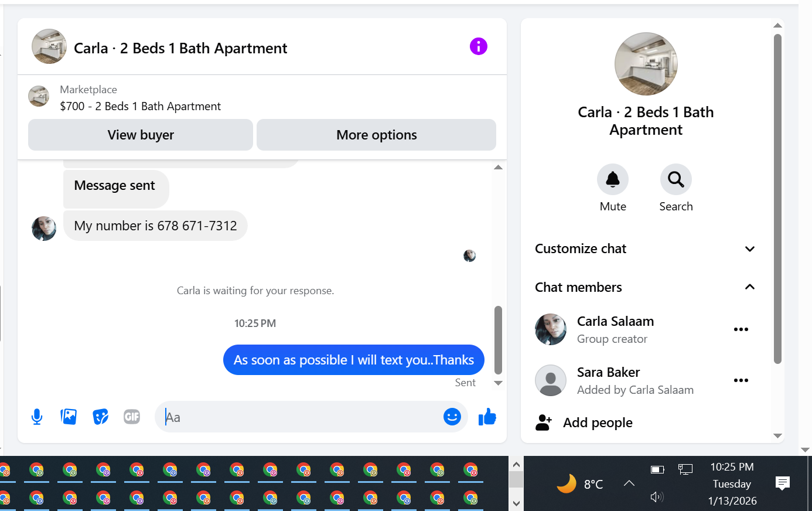This screenshot has width=812, height=511.
Task: Add people to the chat
Action: pos(598,423)
